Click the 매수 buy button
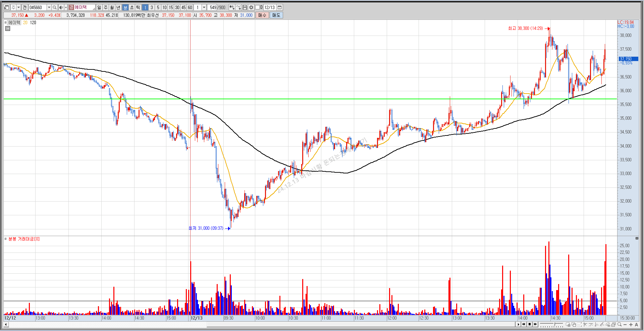The image size is (644, 331). [262, 15]
